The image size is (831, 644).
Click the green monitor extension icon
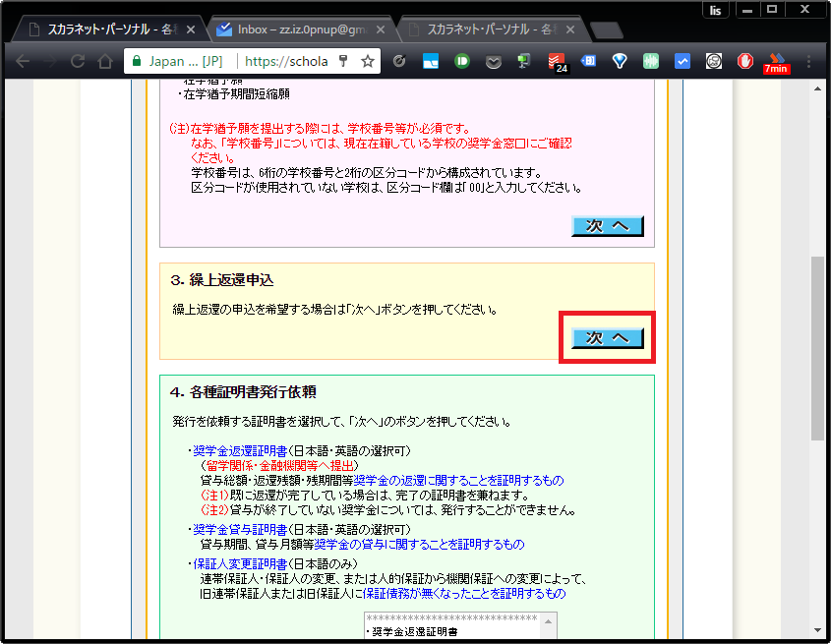524,62
